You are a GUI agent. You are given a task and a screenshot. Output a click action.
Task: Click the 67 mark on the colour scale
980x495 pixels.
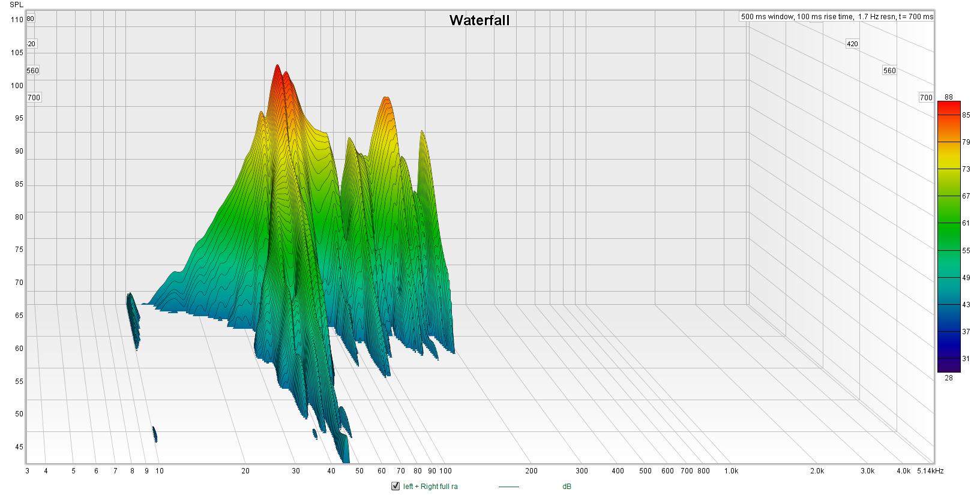click(x=966, y=196)
